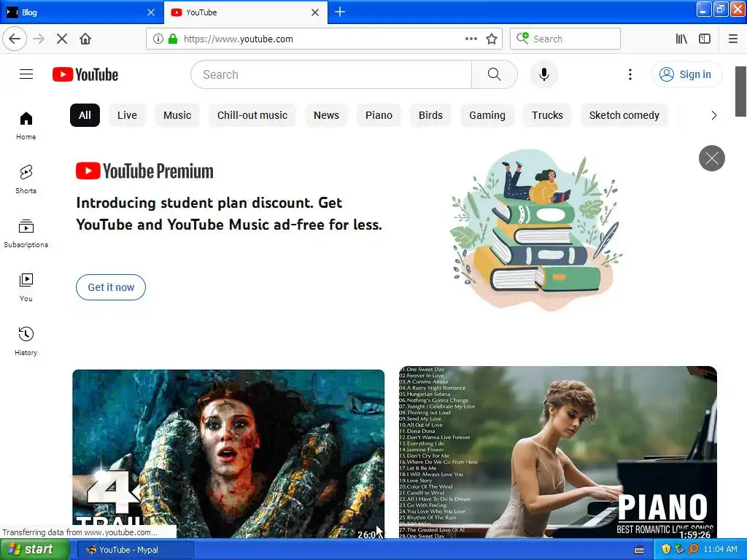This screenshot has width=747, height=560.
Task: Close the YouTube browser tab
Action: (315, 12)
